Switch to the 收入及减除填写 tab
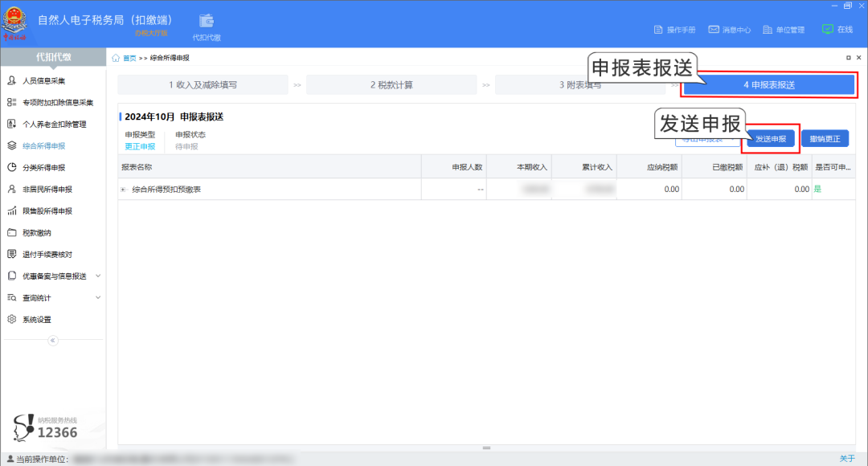The height and width of the screenshot is (466, 868). pos(206,84)
